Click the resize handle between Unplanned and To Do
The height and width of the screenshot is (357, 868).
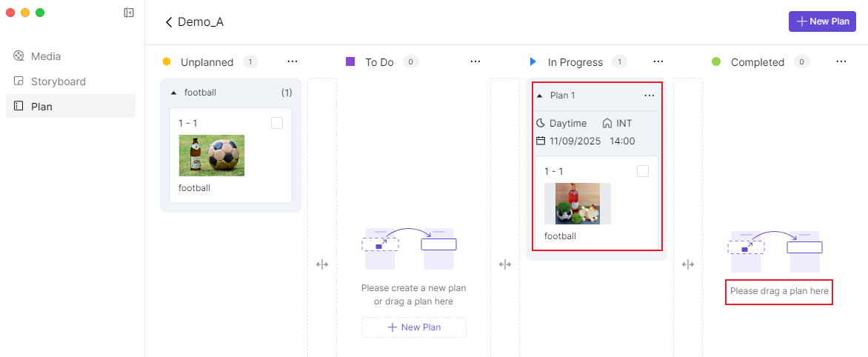coord(322,264)
